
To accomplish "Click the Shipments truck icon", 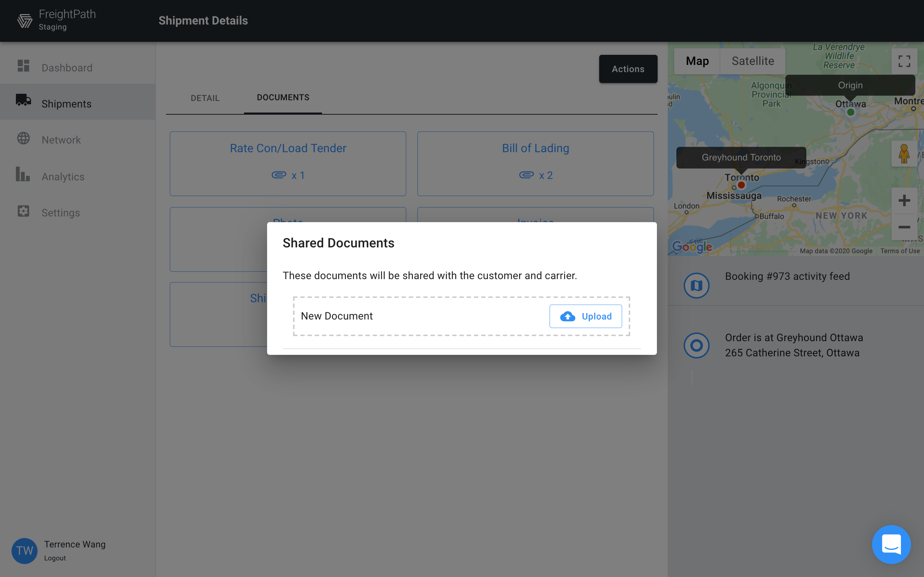I will tap(23, 100).
